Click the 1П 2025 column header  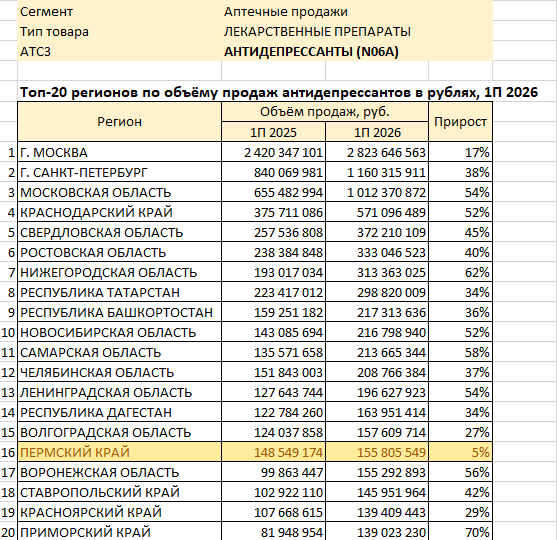point(273,132)
